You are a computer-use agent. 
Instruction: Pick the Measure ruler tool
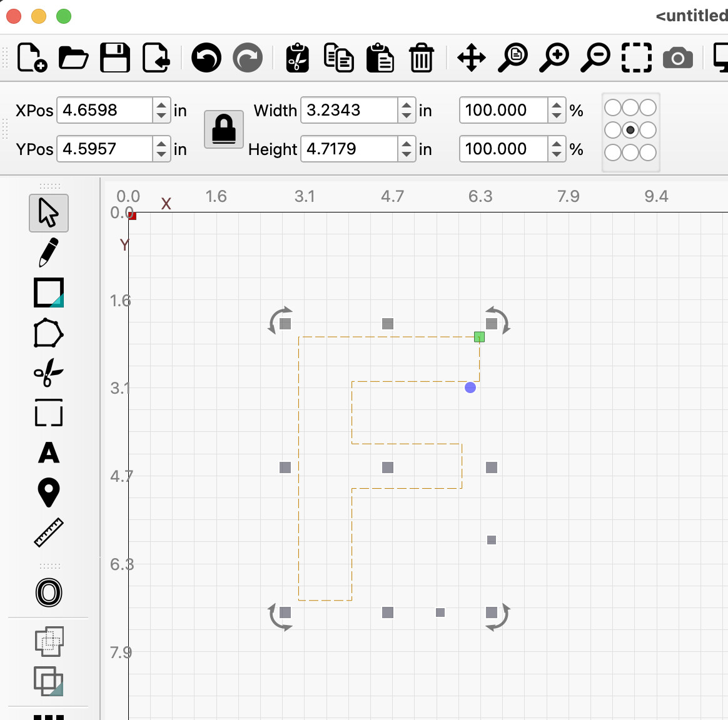(x=49, y=532)
